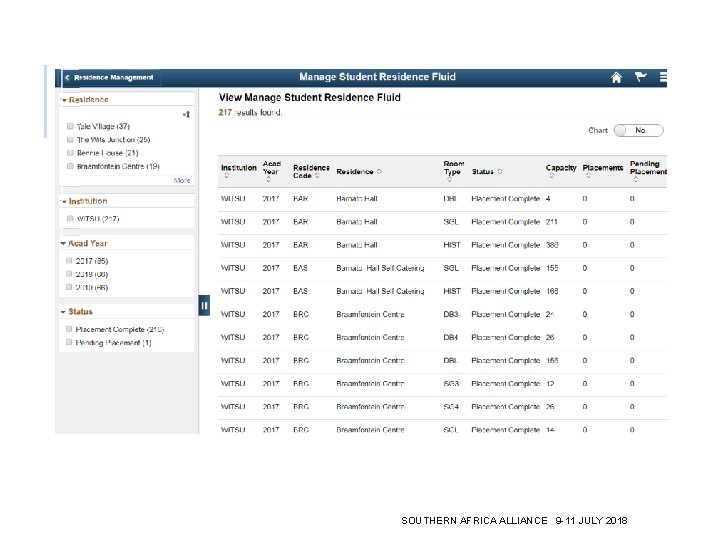This screenshot has height=540, width=720.
Task: Check Braamfontein Centre (19) filter
Action: (70, 166)
